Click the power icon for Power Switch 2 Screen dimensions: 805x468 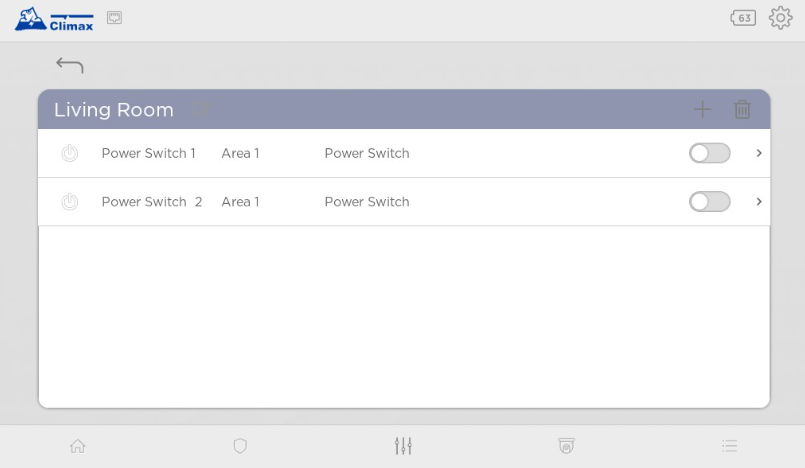(x=69, y=202)
